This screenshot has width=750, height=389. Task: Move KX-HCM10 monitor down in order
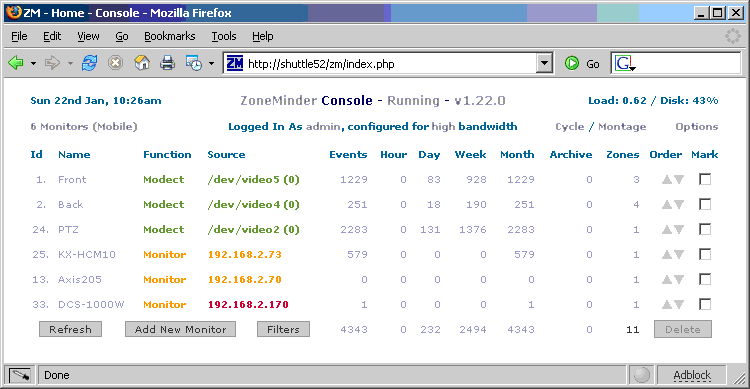[x=679, y=255]
